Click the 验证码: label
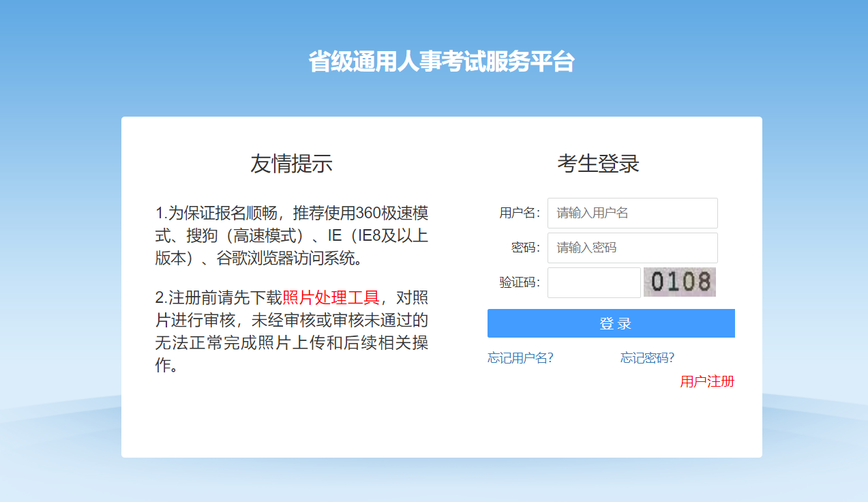Viewport: 868px width, 502px height. [x=520, y=282]
